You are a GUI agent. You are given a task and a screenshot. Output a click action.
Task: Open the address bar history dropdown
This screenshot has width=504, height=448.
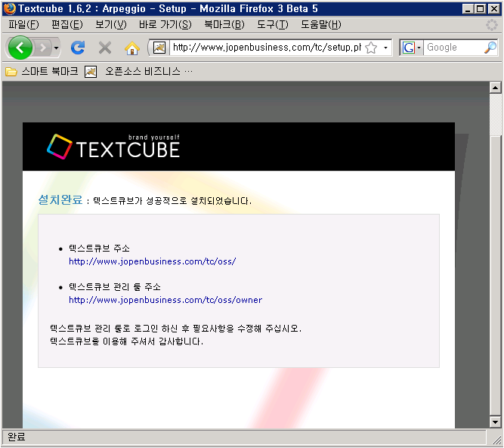pyautogui.click(x=385, y=48)
